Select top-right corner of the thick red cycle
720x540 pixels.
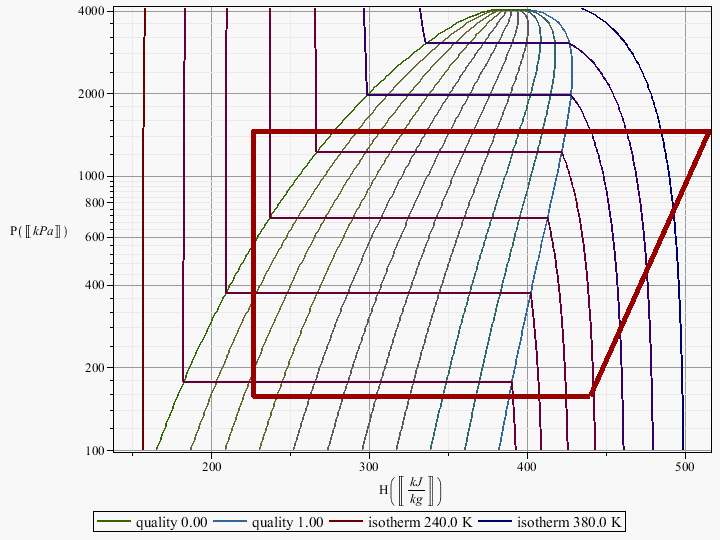[x=708, y=132]
